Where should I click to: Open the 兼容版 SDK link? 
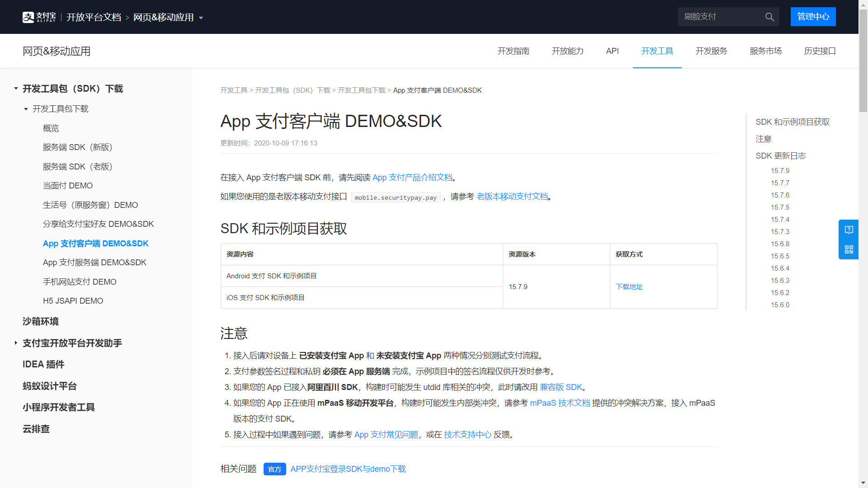point(561,387)
